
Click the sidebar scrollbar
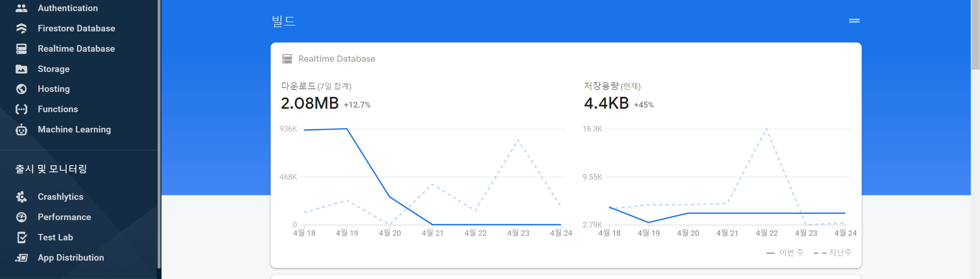(x=159, y=134)
